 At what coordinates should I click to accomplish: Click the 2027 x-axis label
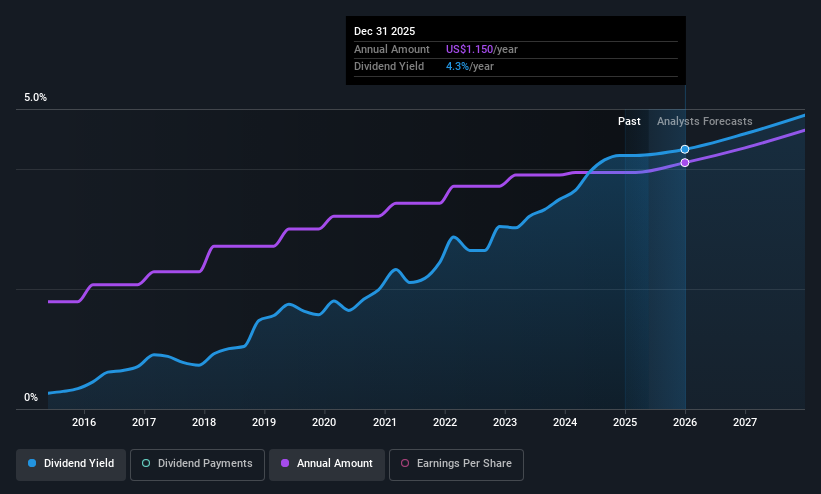pyautogui.click(x=745, y=422)
